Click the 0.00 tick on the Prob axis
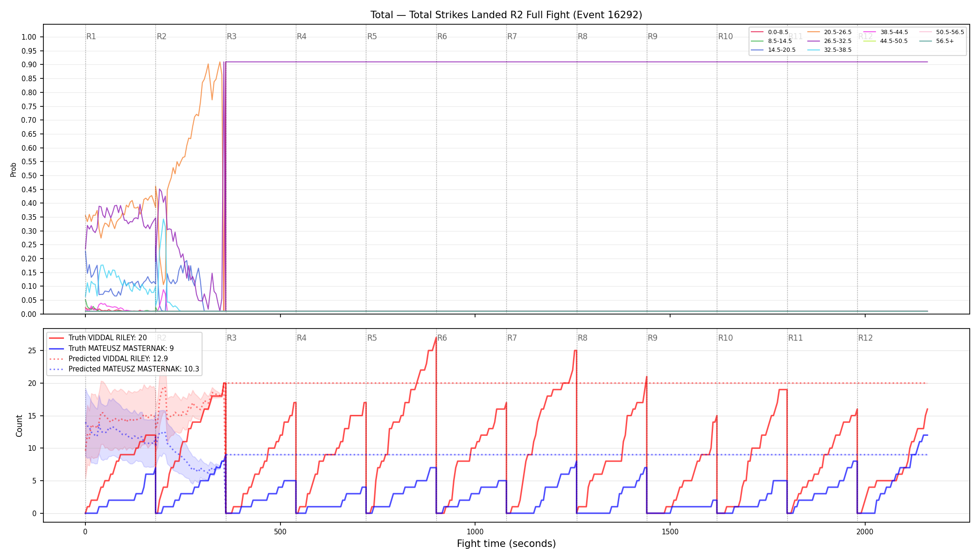The width and height of the screenshot is (980, 560). point(29,314)
